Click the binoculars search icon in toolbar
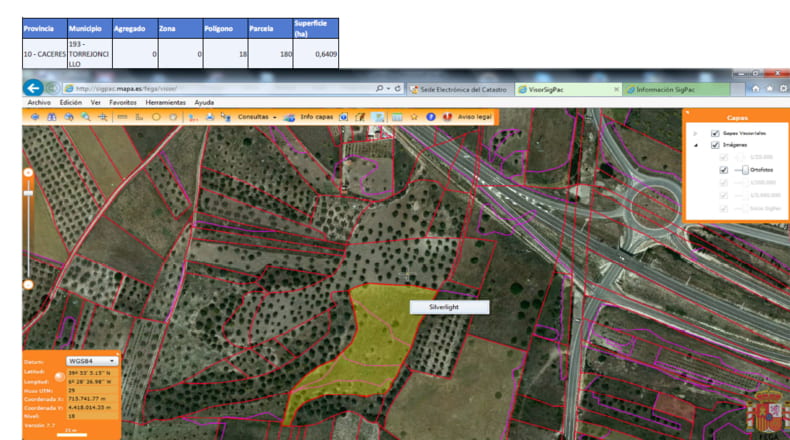790x440 pixels. click(x=51, y=117)
